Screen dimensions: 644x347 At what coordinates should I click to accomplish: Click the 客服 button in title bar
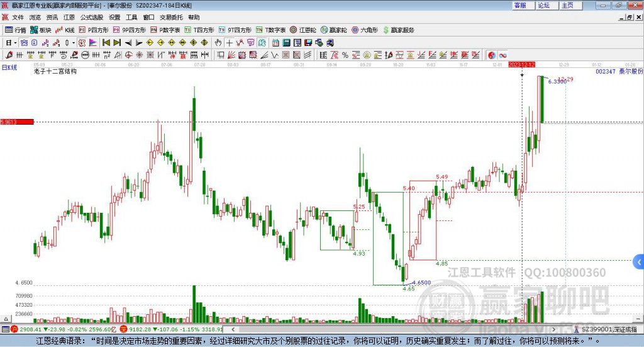click(520, 5)
